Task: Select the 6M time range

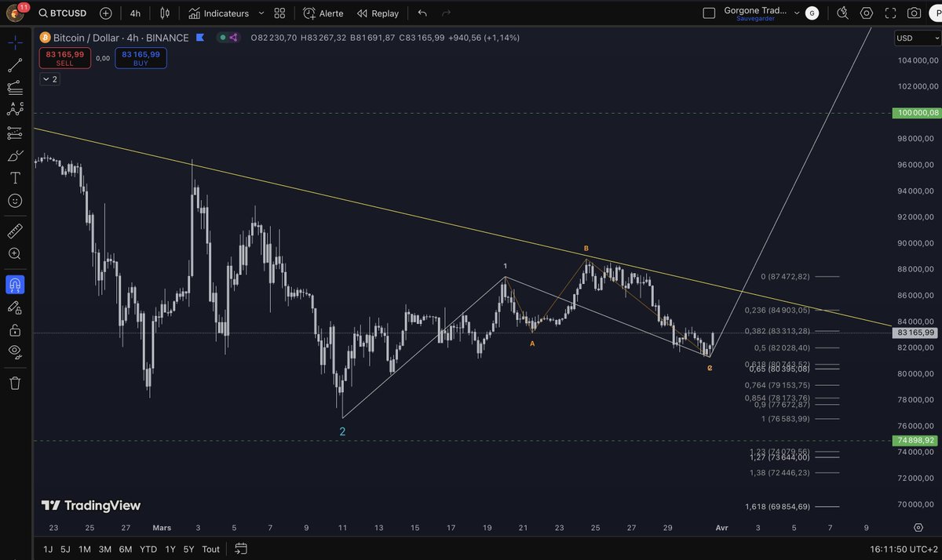Action: [126, 549]
